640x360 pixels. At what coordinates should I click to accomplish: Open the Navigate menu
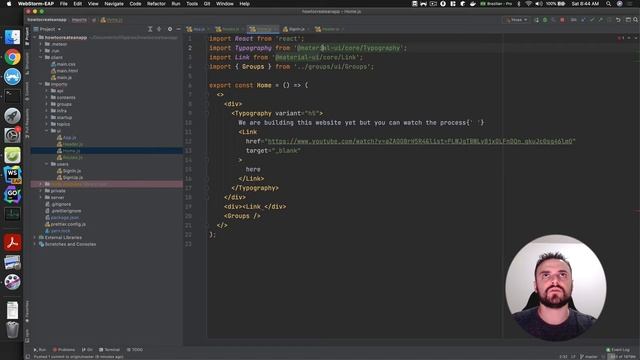coord(114,4)
